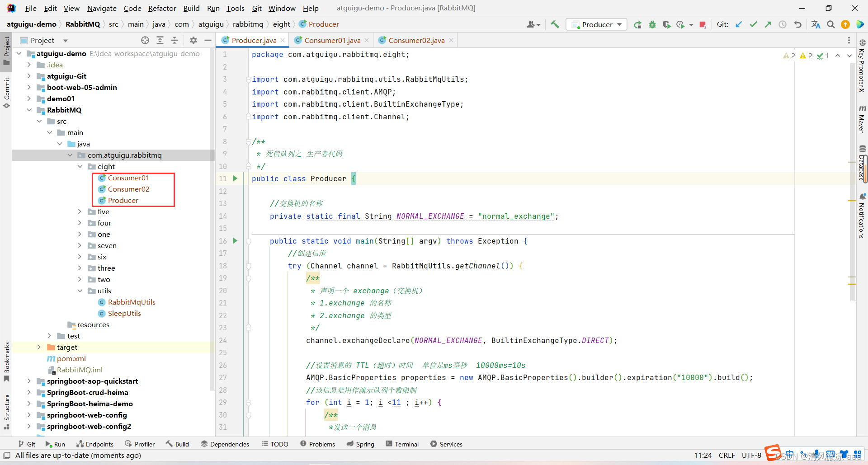
Task: Hide the Project tool window
Action: pyautogui.click(x=208, y=40)
